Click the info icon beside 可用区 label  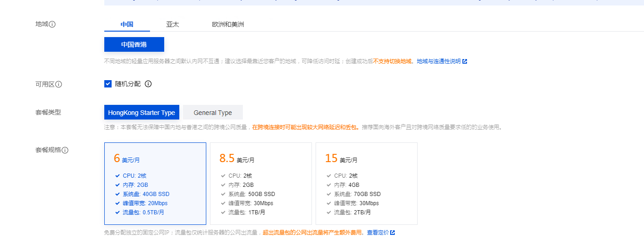pyautogui.click(x=59, y=84)
